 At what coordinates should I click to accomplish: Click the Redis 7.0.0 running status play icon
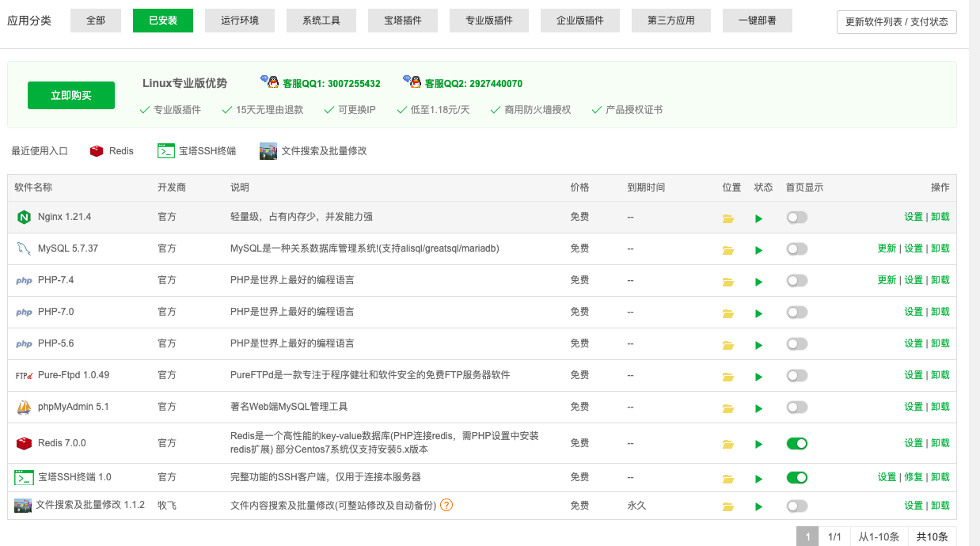tap(759, 445)
